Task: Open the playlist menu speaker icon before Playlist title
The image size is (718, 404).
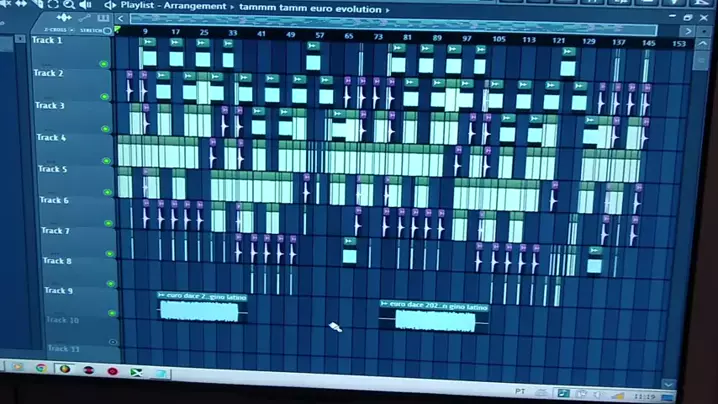Action: 109,6
